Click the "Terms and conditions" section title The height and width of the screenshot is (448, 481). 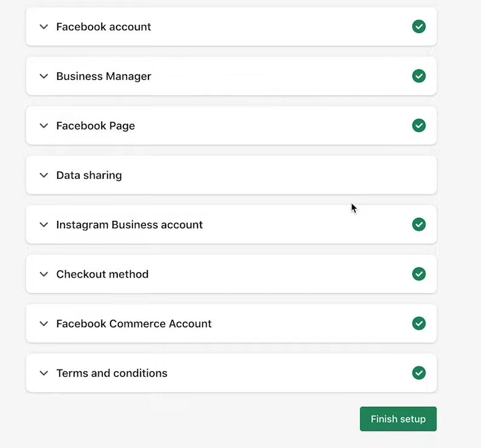[x=112, y=373]
